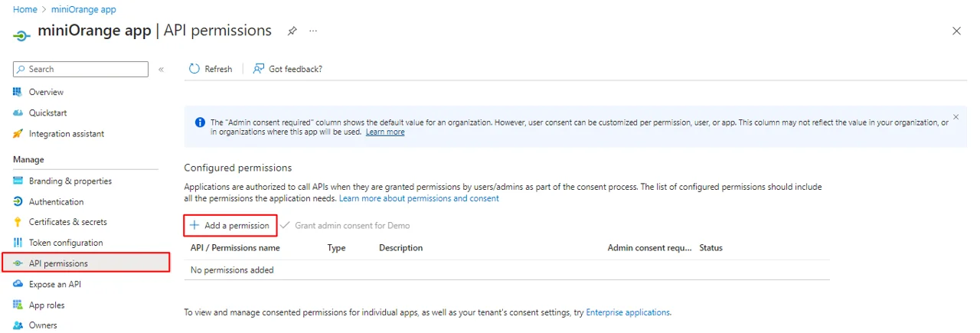Click the No permissions added row
This screenshot has width=980, height=333.
507,269
